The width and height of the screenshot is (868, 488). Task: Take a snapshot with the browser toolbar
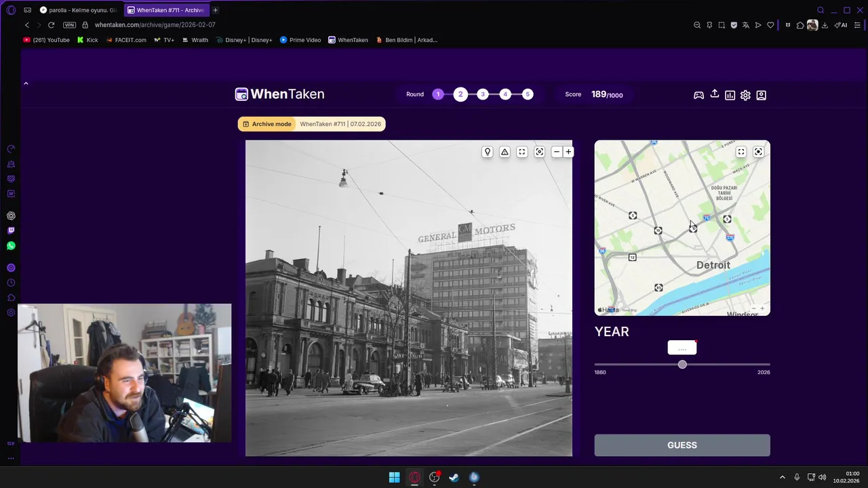722,25
